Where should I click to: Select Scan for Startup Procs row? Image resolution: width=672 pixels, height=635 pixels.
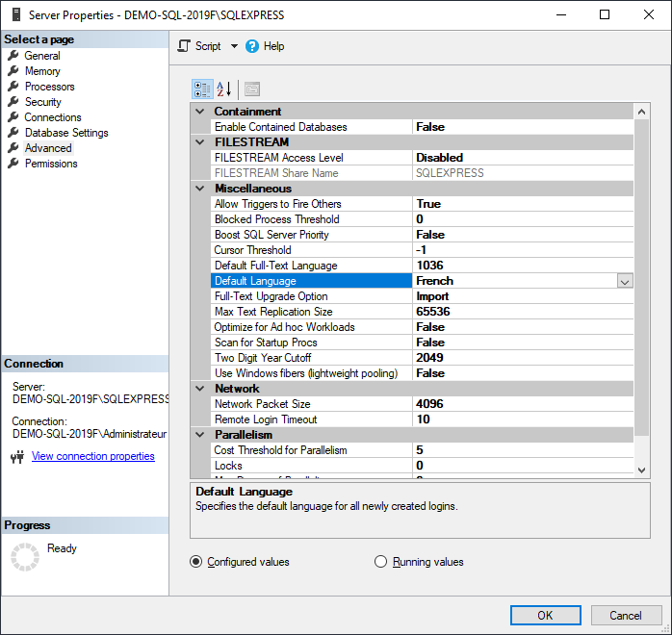pos(422,343)
